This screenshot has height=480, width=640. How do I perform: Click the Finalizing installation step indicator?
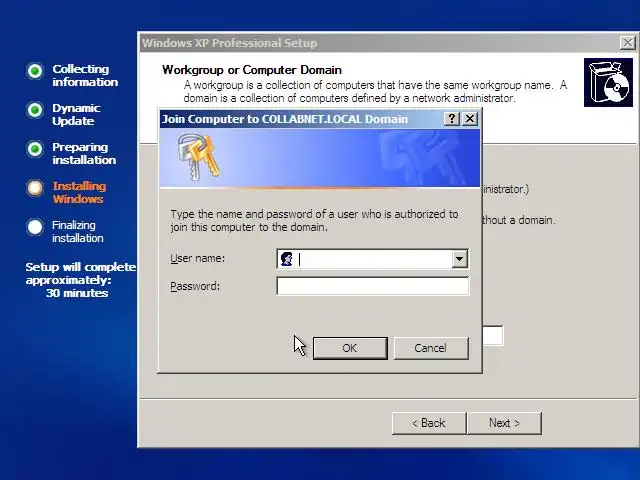tap(35, 227)
